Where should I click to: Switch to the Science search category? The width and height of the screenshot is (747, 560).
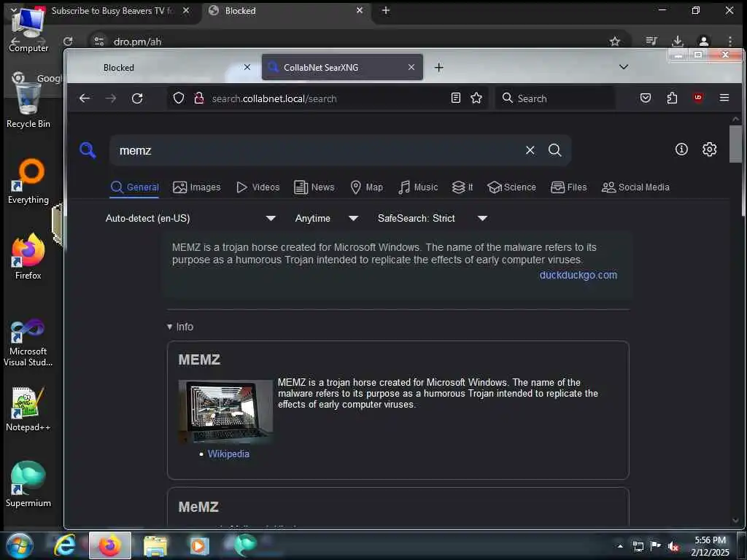pos(511,187)
